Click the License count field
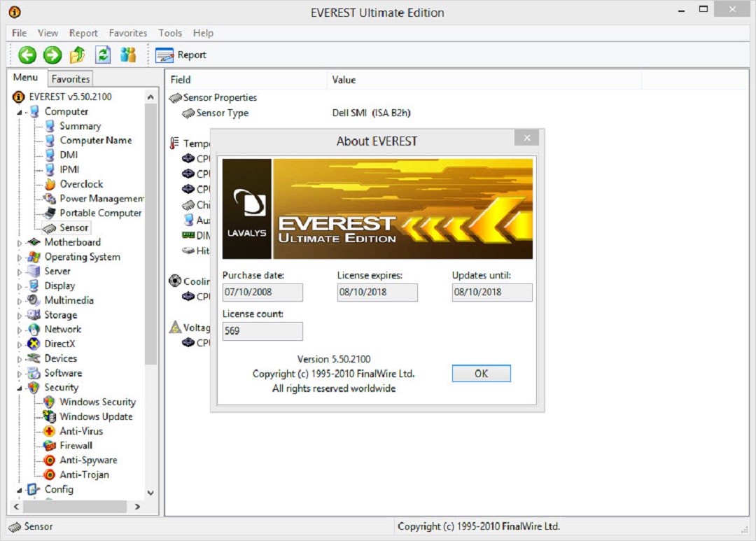This screenshot has width=756, height=541. point(262,331)
